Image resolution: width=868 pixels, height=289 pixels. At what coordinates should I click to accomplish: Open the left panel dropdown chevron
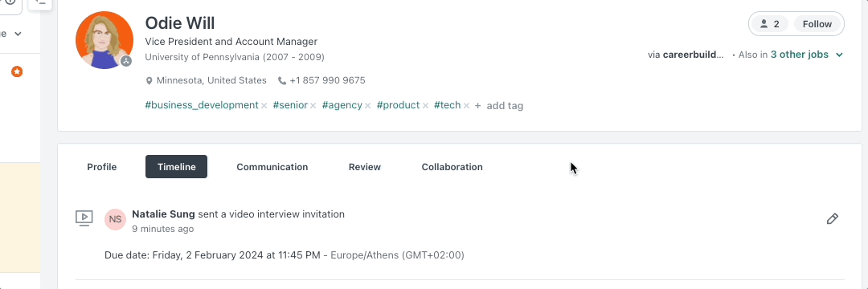pos(18,34)
